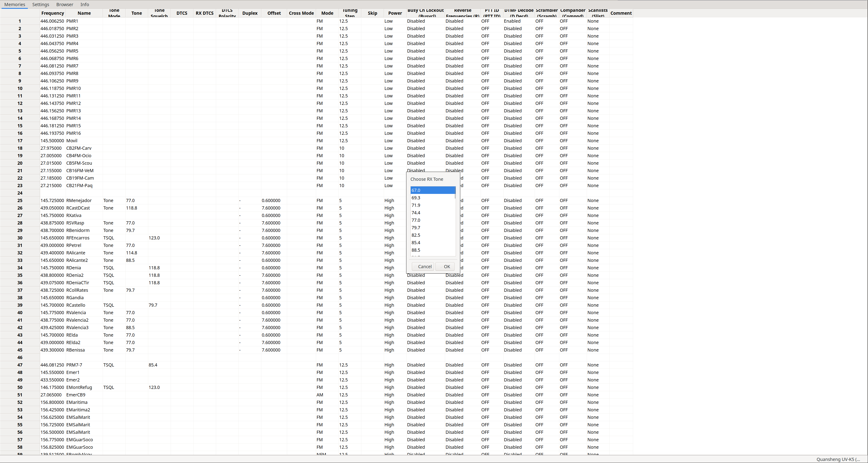Select row 24 header
The height and width of the screenshot is (463, 868).
20,193
